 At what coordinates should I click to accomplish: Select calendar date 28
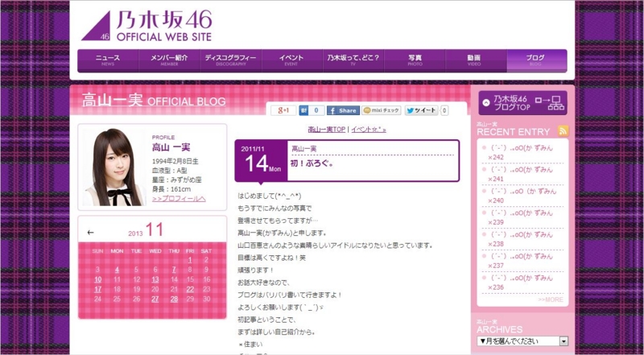174,299
